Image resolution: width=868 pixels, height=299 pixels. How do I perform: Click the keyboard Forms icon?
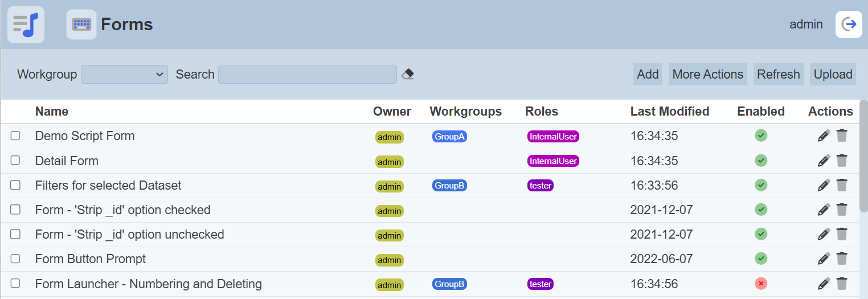pos(81,24)
